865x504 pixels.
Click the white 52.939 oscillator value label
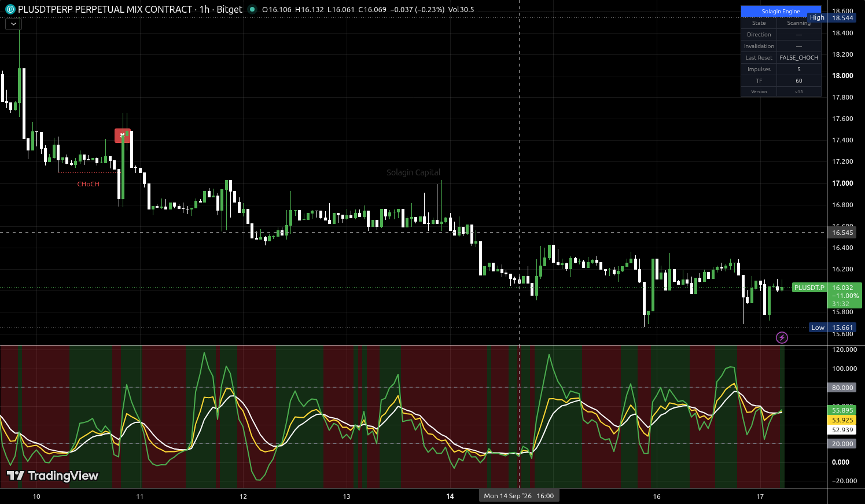842,430
